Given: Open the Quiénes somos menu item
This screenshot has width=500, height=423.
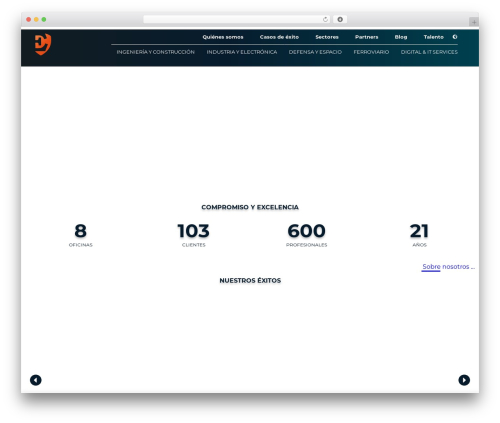Looking at the screenshot, I should click(x=223, y=37).
